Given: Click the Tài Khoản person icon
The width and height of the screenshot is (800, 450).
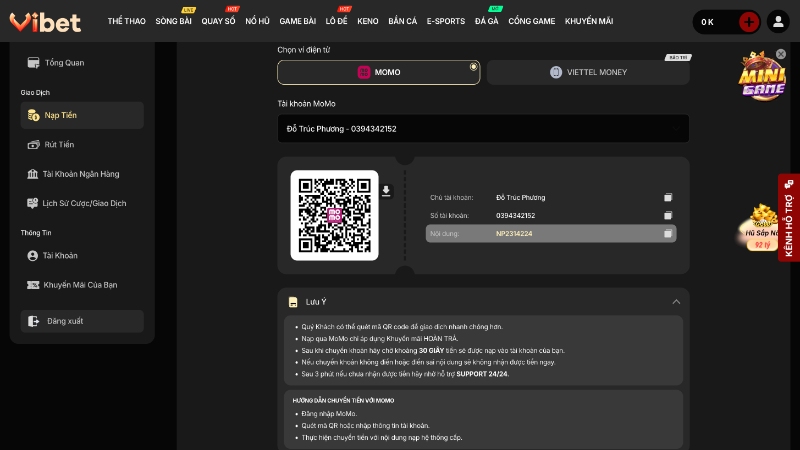Looking at the screenshot, I should point(33,256).
